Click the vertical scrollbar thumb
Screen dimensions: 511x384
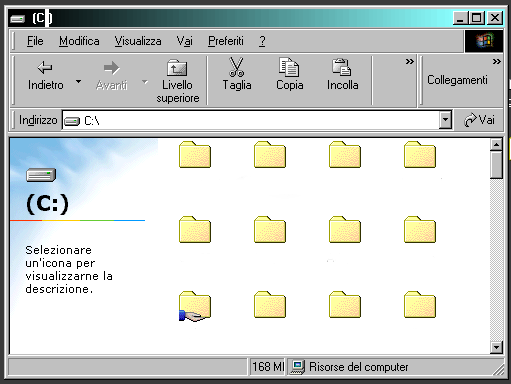pos(496,165)
